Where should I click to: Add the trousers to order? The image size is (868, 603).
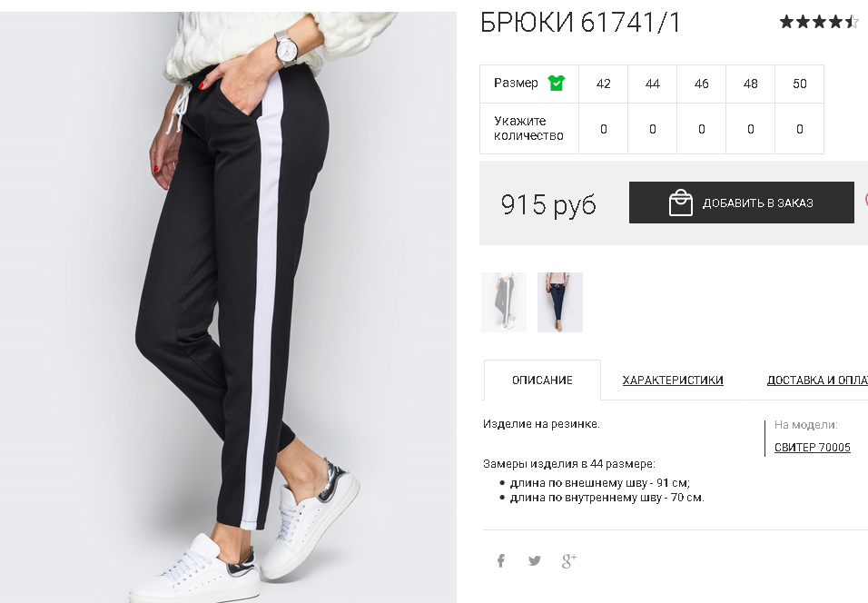(x=741, y=203)
